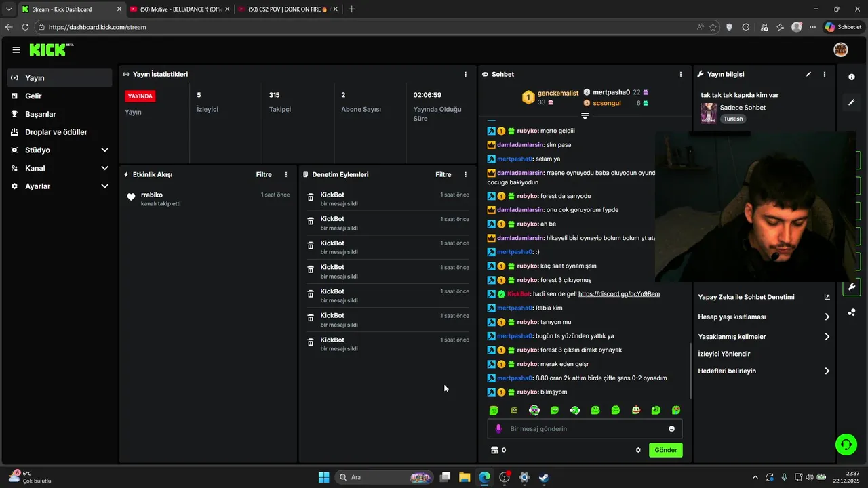Open the Denetim Eylemleri Filtre dropdown
The height and width of the screenshot is (488, 868).
point(443,174)
